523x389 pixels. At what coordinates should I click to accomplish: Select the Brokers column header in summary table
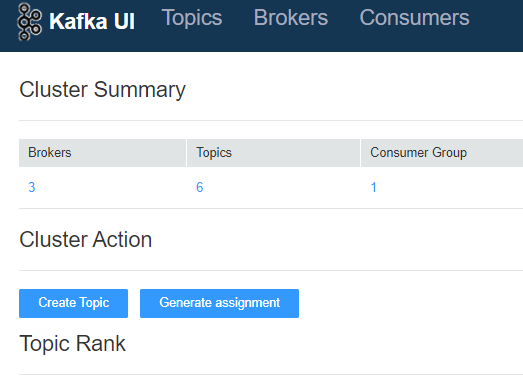pos(102,153)
